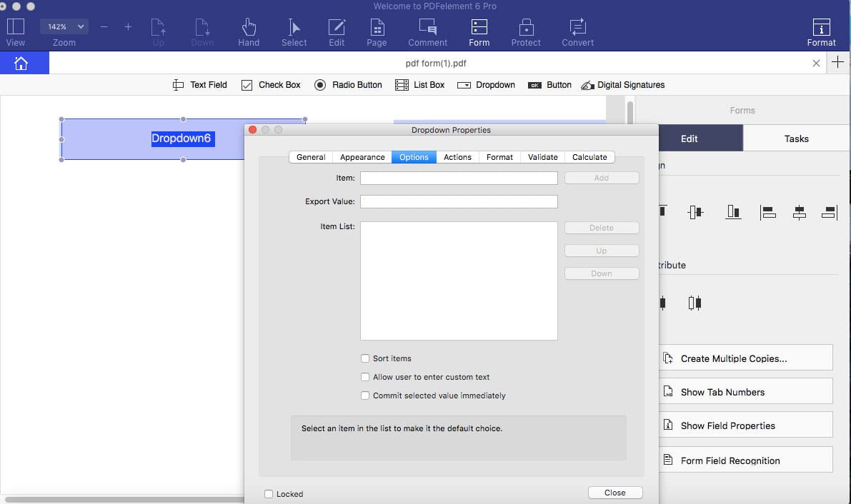The width and height of the screenshot is (851, 504).
Task: Click the Protect lock icon
Action: click(x=526, y=28)
